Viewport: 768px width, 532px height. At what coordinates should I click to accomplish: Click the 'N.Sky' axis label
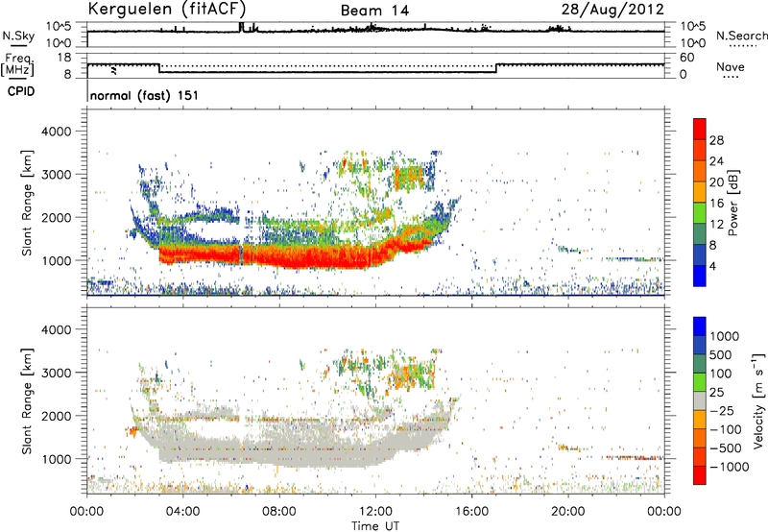pos(18,36)
